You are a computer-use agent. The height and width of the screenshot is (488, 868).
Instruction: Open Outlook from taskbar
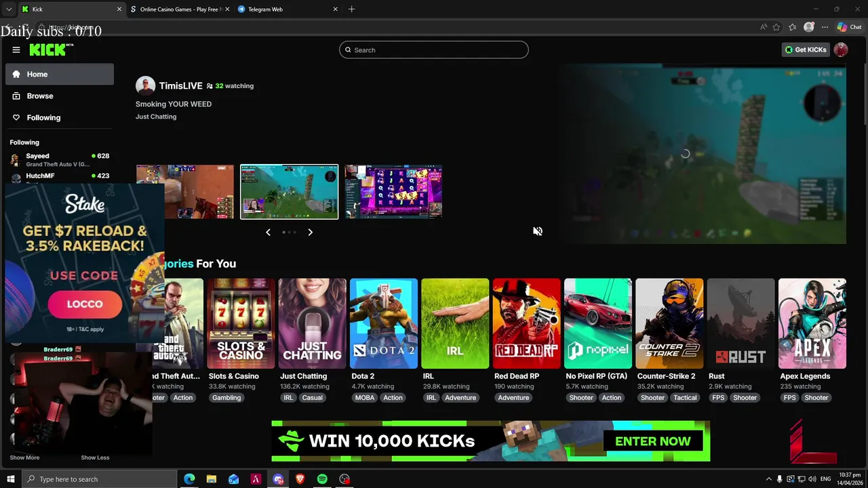click(233, 479)
